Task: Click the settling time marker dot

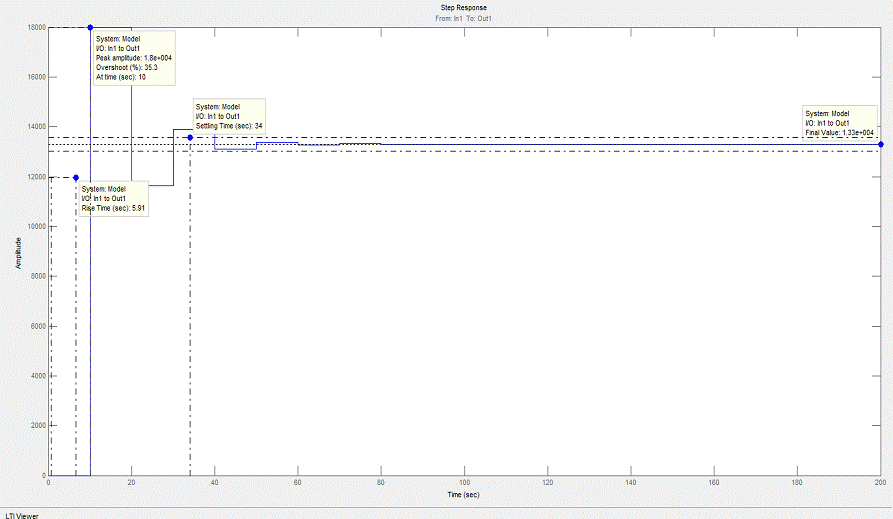Action: (x=190, y=137)
